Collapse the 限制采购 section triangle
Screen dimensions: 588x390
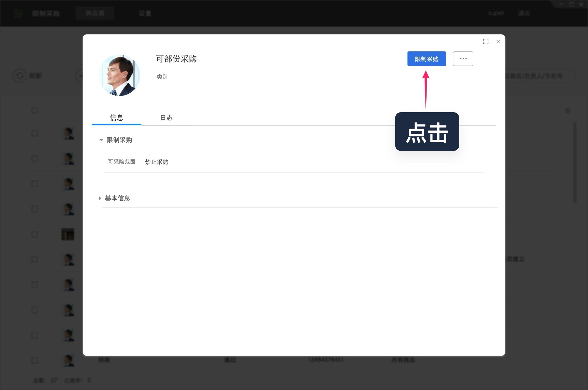(101, 140)
